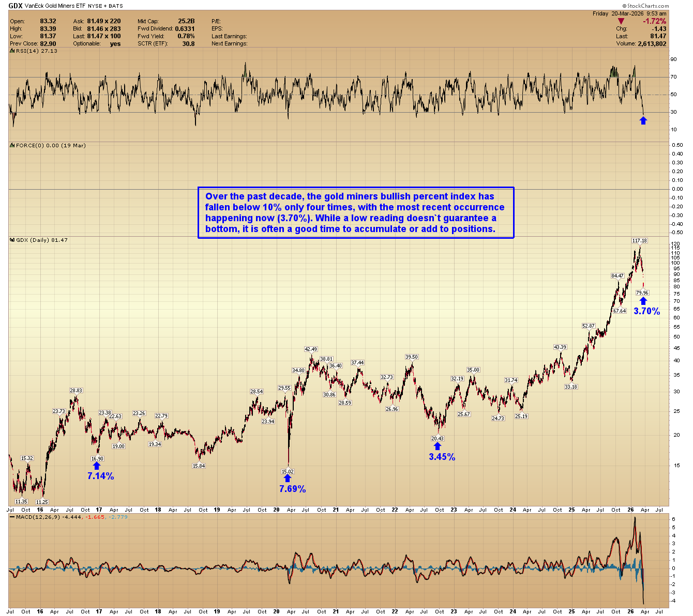Image resolution: width=693 pixels, height=616 pixels.
Task: Click the Optionable value 'yes'
Action: click(x=115, y=43)
